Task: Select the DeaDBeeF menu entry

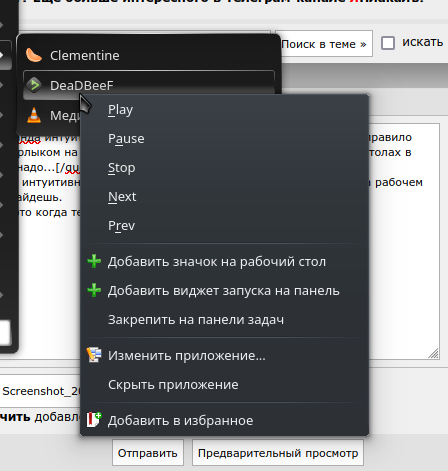Action: coord(149,85)
